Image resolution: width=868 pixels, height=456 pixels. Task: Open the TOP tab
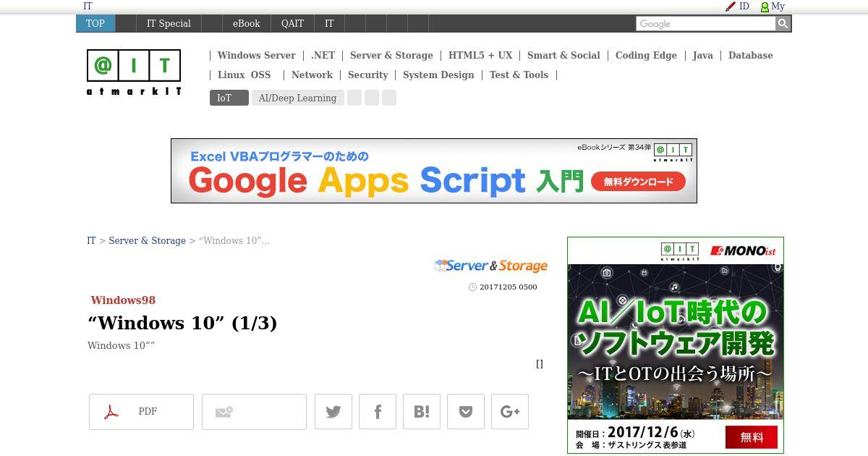95,23
